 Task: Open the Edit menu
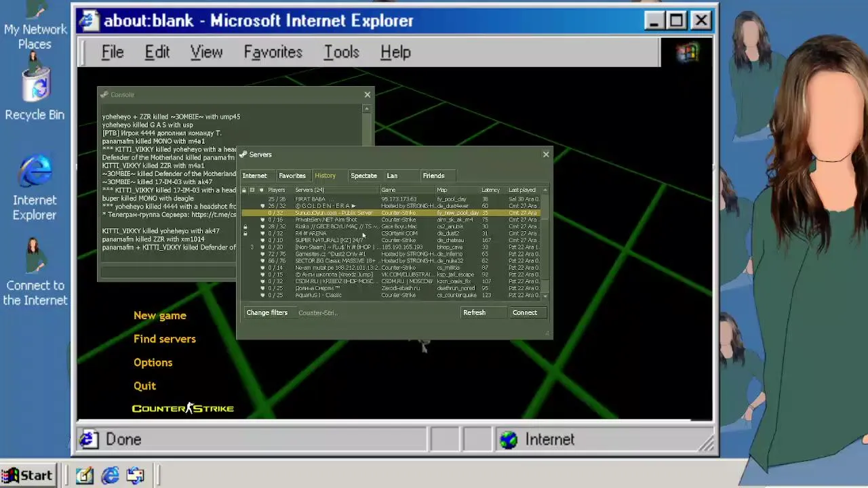coord(157,52)
